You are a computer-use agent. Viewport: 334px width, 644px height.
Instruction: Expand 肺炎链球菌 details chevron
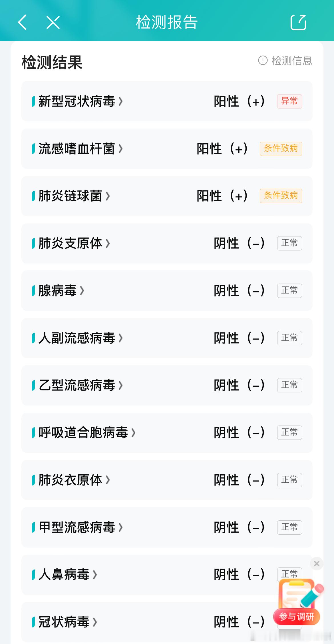point(108,196)
